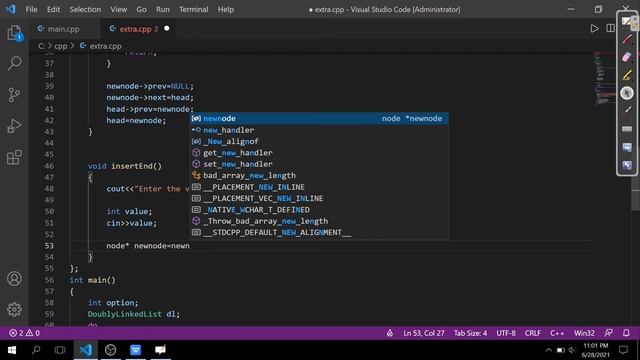The image size is (640, 360).
Task: Click the taskbar search icon
Action: coord(36,350)
